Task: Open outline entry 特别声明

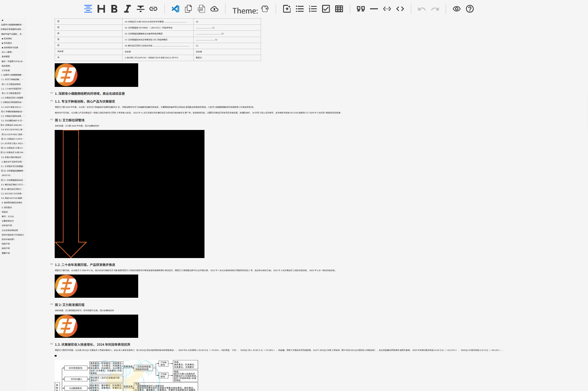Action: click(6, 244)
